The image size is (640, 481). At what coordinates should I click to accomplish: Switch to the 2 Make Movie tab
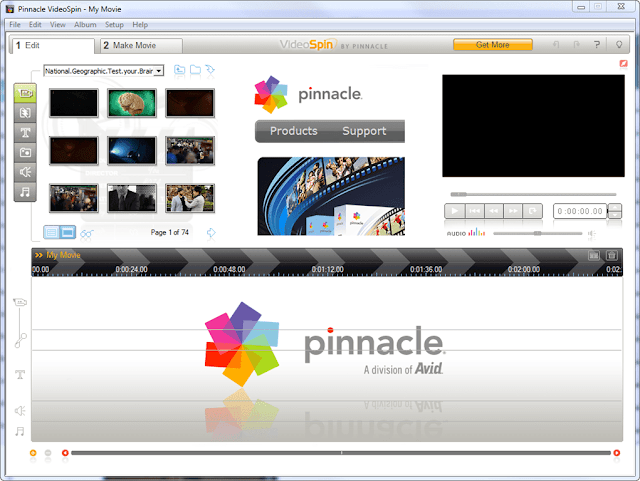(x=141, y=45)
